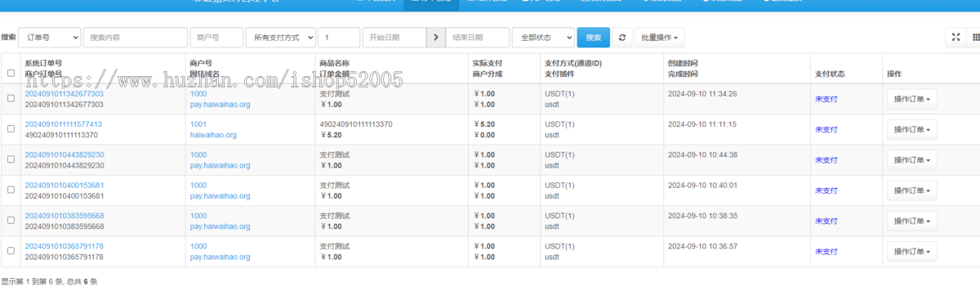980x305 pixels.
Task: Click the arrow icon between date fields
Action: [x=436, y=38]
